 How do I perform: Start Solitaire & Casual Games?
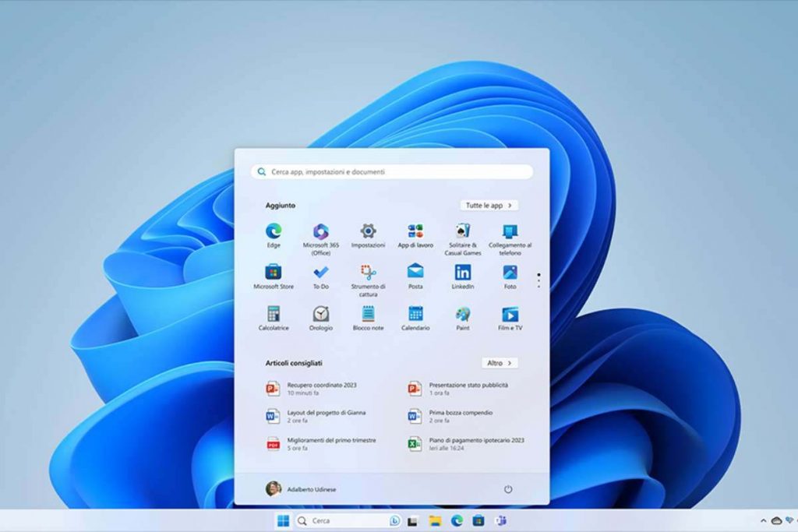462,231
